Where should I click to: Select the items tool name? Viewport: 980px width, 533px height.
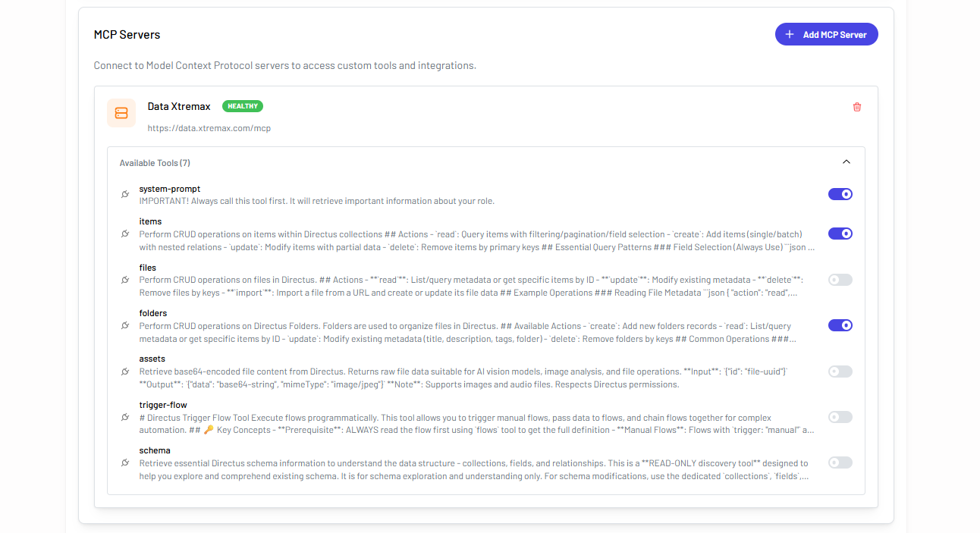150,221
